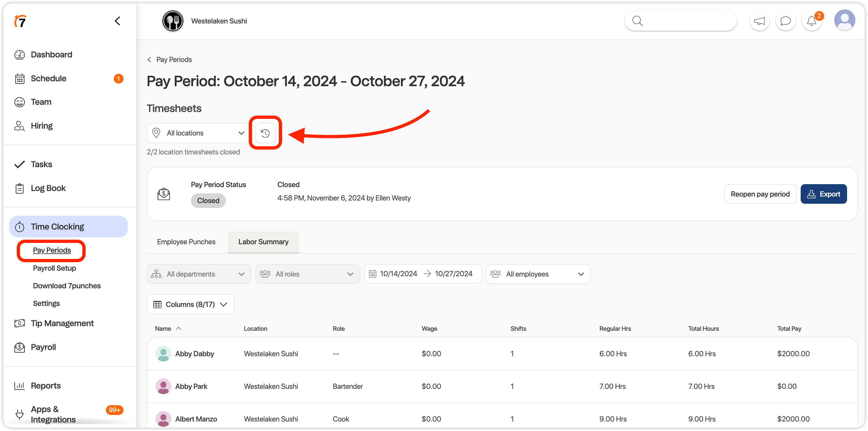Click the Wage column header
Screen dimensions: 868x431
click(429, 328)
